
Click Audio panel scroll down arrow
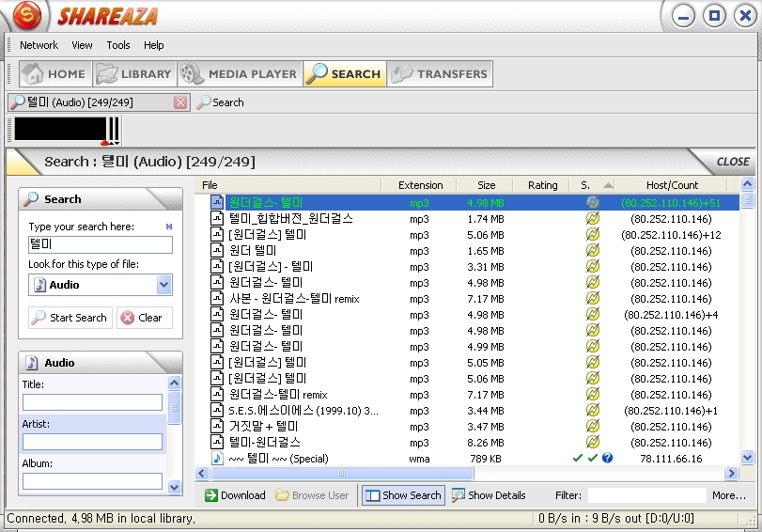pos(175,487)
